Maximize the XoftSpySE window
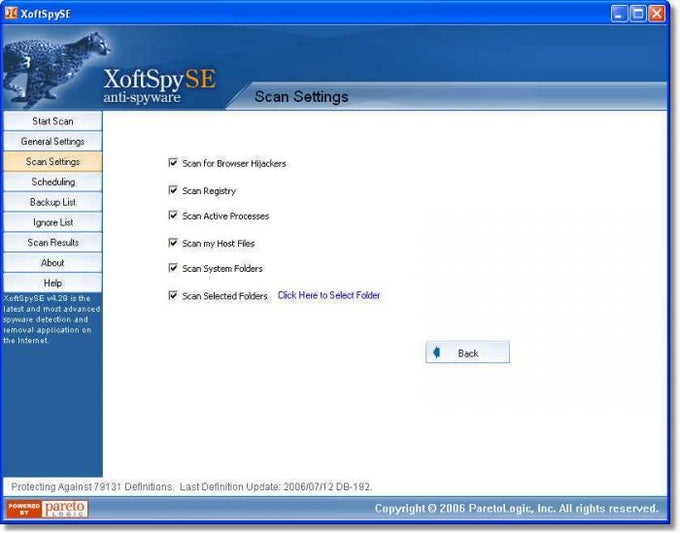 point(638,13)
